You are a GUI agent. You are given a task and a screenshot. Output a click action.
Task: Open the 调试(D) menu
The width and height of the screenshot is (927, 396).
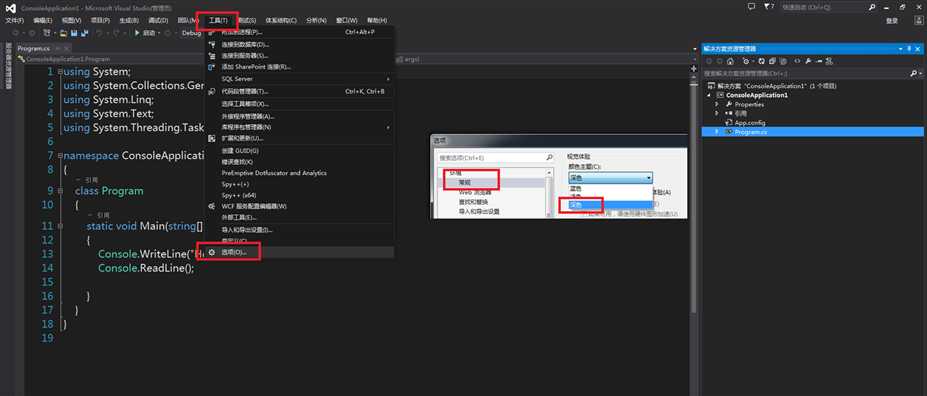coord(157,21)
